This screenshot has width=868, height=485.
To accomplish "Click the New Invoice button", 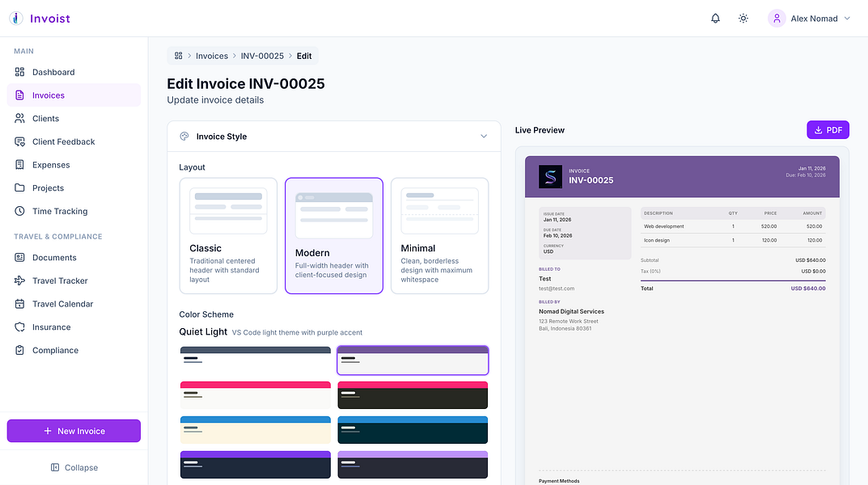I will point(74,431).
